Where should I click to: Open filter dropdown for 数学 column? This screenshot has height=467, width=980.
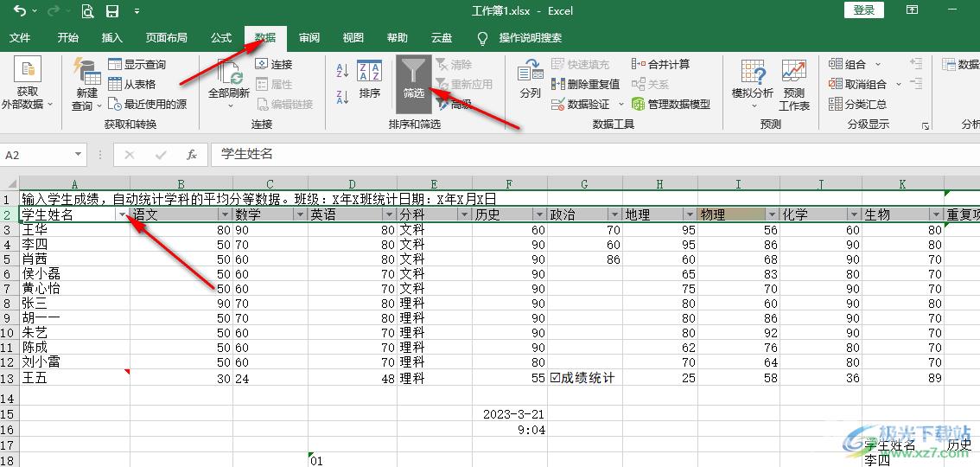pyautogui.click(x=300, y=215)
